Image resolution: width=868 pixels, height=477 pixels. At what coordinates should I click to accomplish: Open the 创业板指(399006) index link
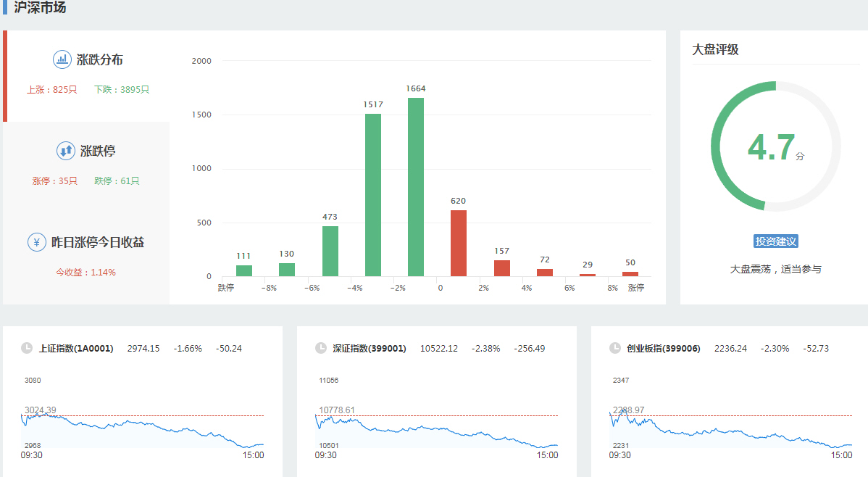[664, 349]
